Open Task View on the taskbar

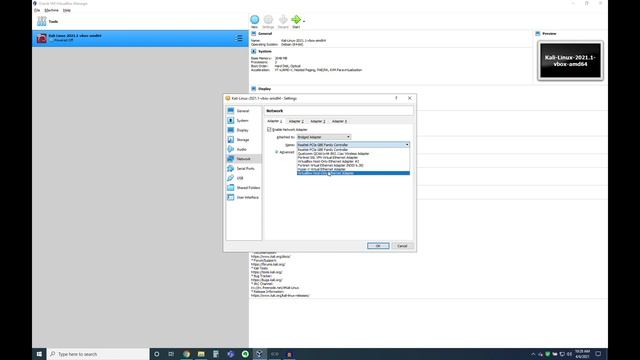[x=171, y=354]
